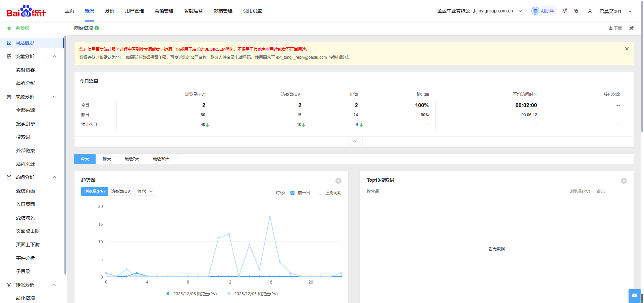This screenshot has height=303, width=644.
Task: Enable the 上周同期 comparison checkbox
Action: point(320,193)
